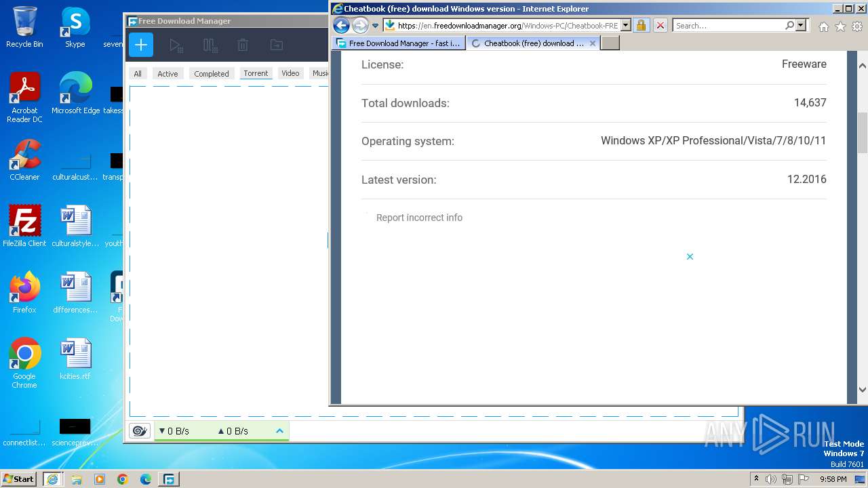Click the Internet Explorer back button

pyautogui.click(x=342, y=26)
